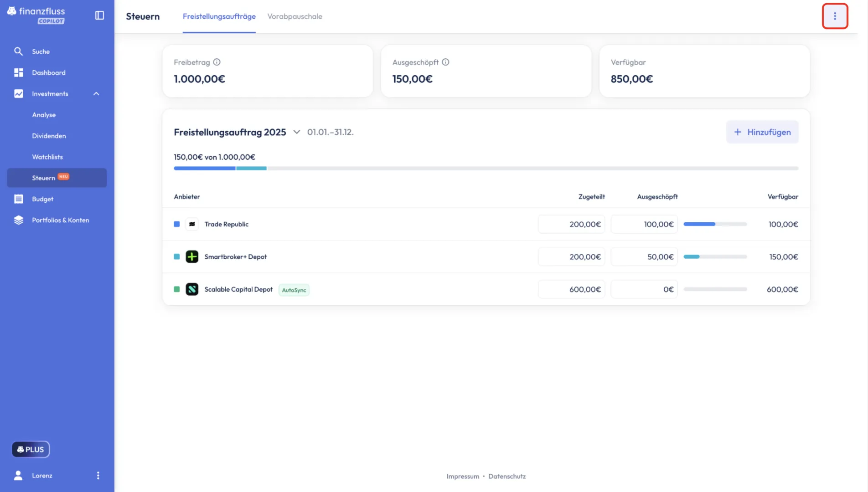The height and width of the screenshot is (492, 868).
Task: Click the Trade Republic blue color swatch
Action: (177, 224)
